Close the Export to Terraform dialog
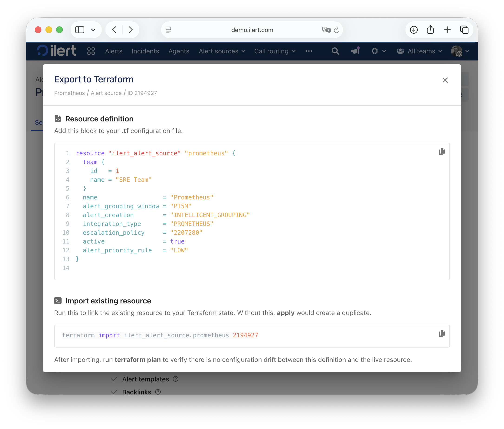The height and width of the screenshot is (429, 504). point(445,80)
